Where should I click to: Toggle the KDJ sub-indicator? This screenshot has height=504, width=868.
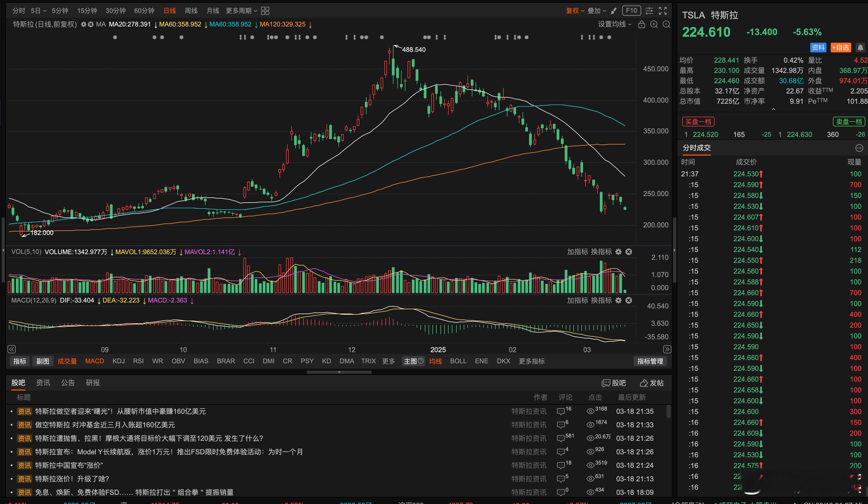[119, 361]
